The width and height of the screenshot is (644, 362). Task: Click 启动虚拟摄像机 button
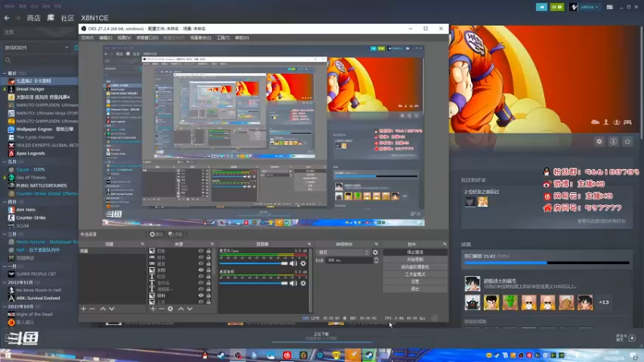pyautogui.click(x=415, y=267)
